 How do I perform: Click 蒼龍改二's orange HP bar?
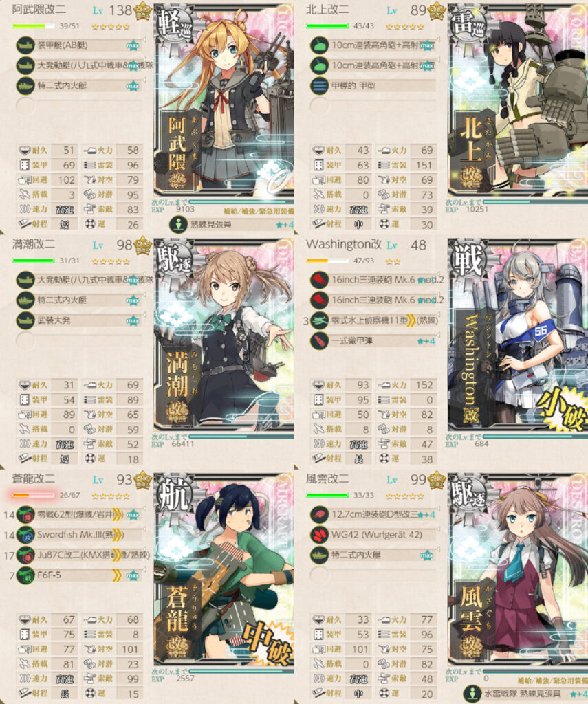pos(34,495)
